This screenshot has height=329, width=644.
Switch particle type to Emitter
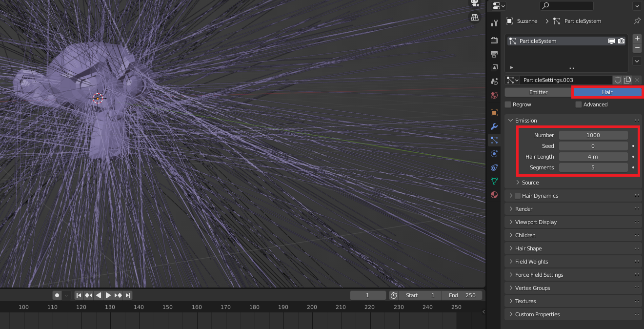538,92
